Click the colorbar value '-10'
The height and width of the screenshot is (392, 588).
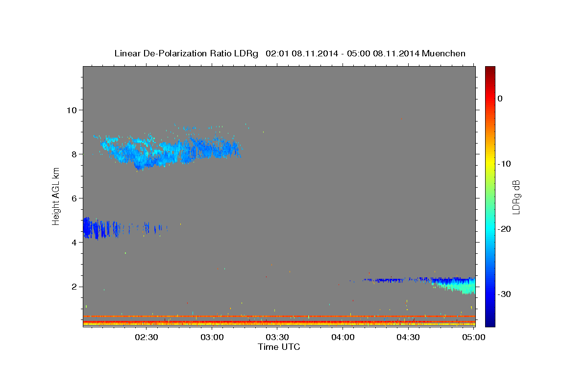point(505,164)
